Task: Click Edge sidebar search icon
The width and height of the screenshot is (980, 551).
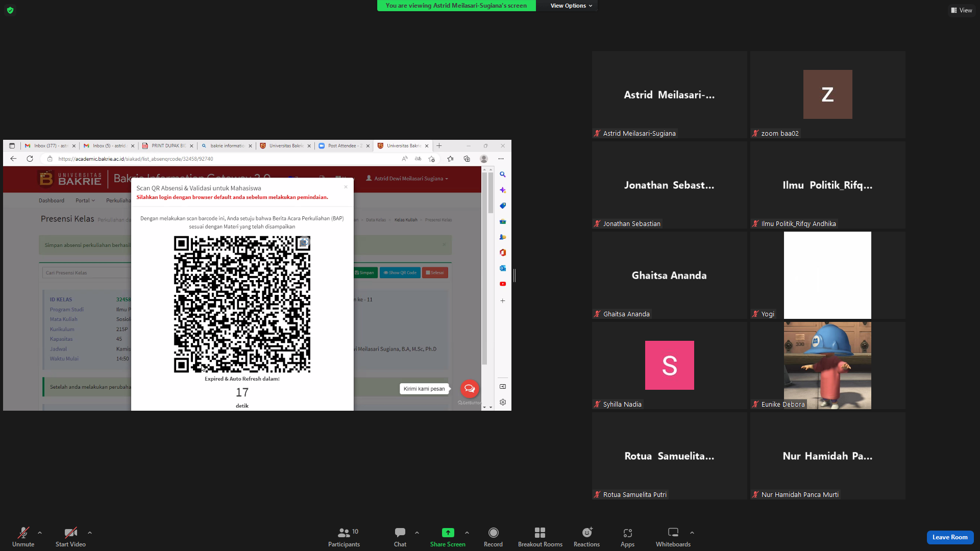Action: [503, 174]
